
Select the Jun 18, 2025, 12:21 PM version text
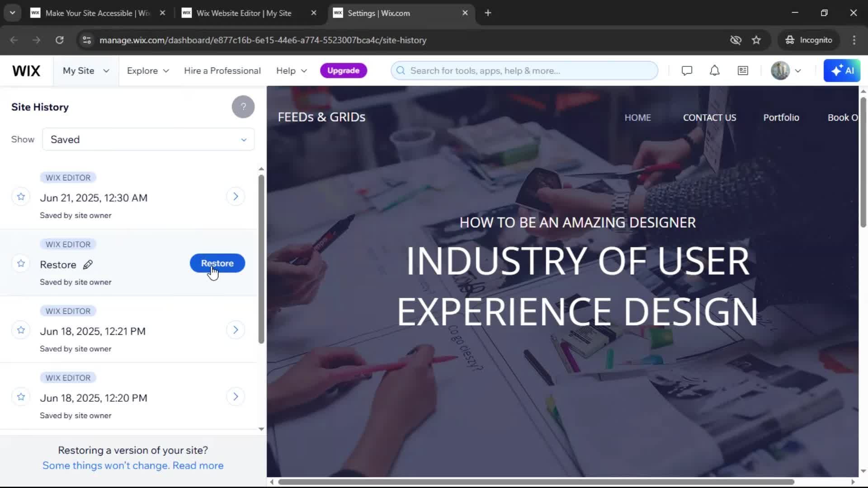93,331
